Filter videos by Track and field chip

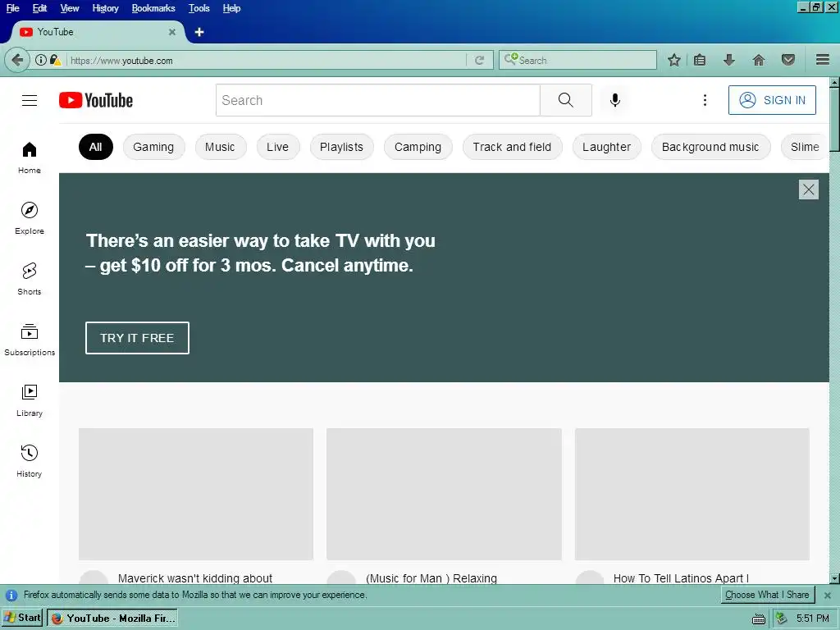click(x=512, y=147)
